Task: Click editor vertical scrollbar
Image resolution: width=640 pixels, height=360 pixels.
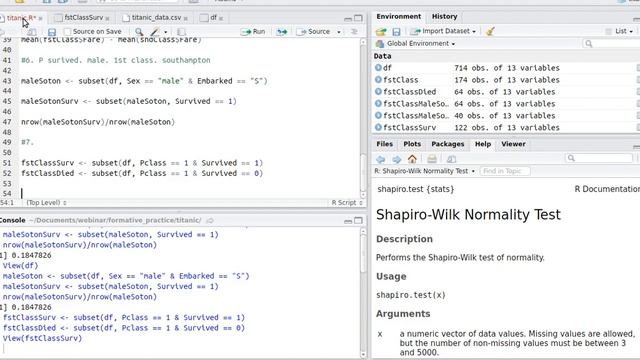Action: [363, 118]
